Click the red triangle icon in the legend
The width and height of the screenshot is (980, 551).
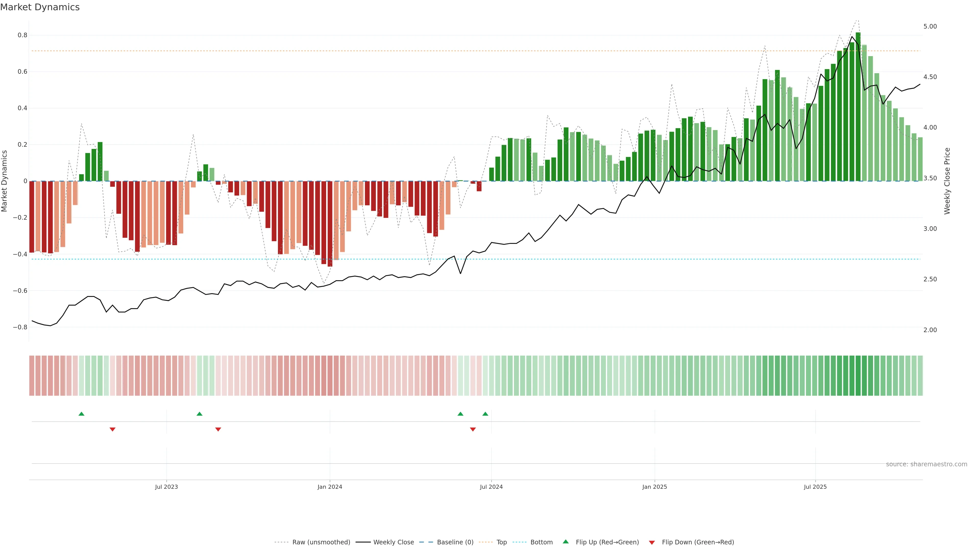point(652,543)
